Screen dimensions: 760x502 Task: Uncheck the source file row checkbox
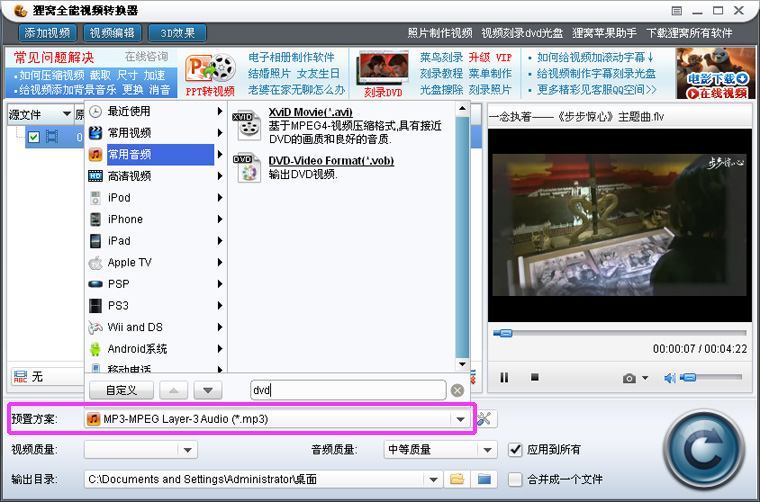33,137
